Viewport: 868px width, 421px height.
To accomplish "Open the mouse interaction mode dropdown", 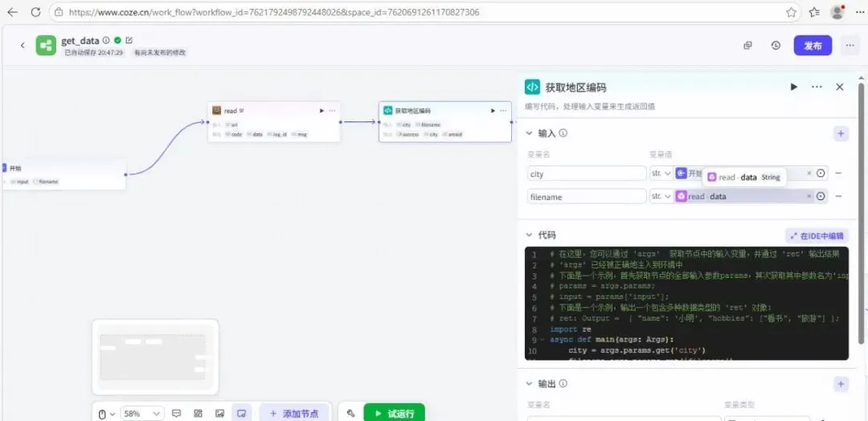I will coord(106,414).
